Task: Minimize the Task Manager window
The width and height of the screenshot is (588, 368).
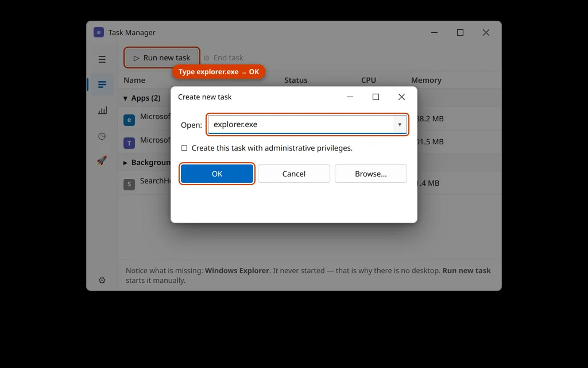Action: (x=434, y=33)
